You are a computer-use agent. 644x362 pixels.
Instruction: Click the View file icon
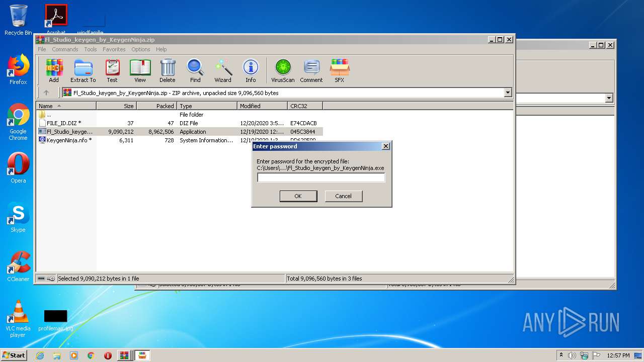pyautogui.click(x=140, y=70)
